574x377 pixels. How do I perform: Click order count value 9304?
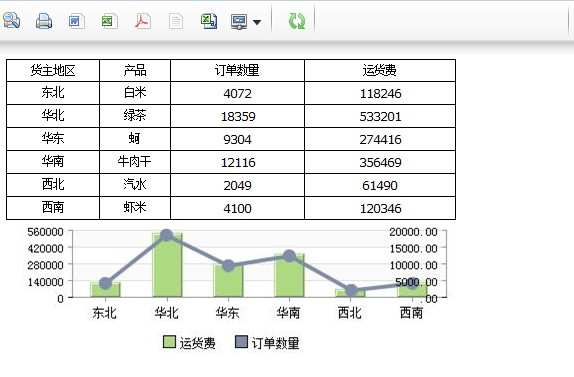point(237,139)
